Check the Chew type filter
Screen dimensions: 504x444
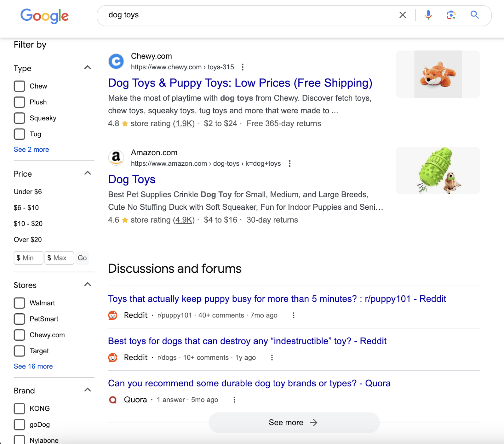tap(20, 86)
